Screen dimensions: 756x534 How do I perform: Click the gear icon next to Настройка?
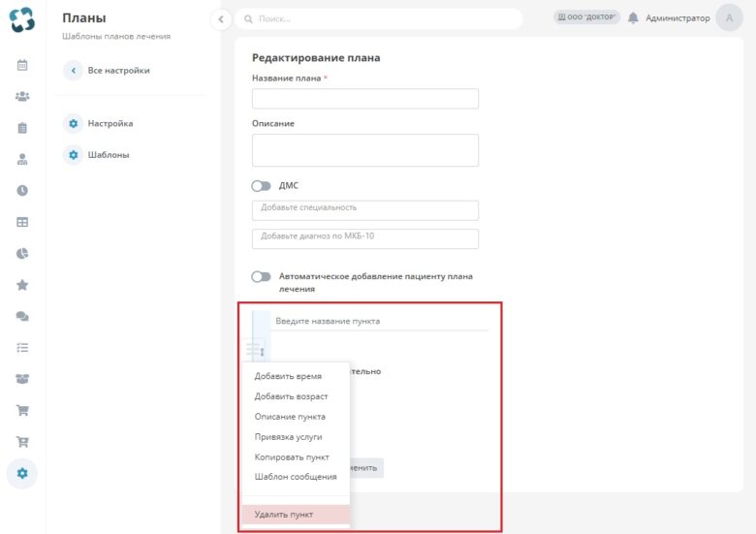tap(74, 123)
